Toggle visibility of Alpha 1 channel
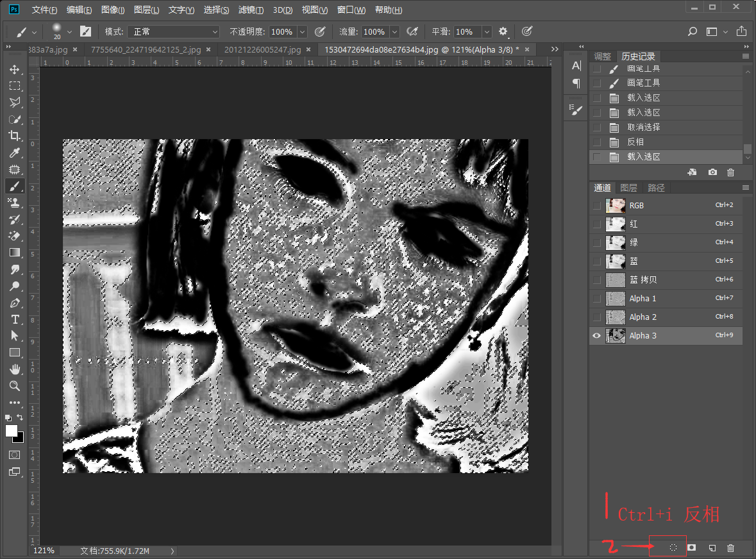Viewport: 756px width, 559px height. 598,298
